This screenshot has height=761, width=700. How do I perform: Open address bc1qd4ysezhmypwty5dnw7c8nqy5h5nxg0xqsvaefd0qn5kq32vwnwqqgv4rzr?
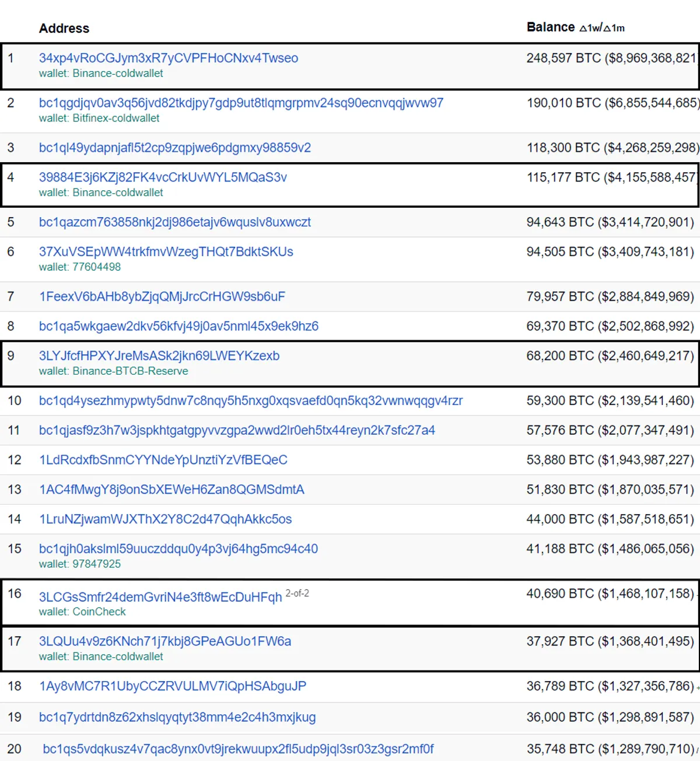(251, 401)
